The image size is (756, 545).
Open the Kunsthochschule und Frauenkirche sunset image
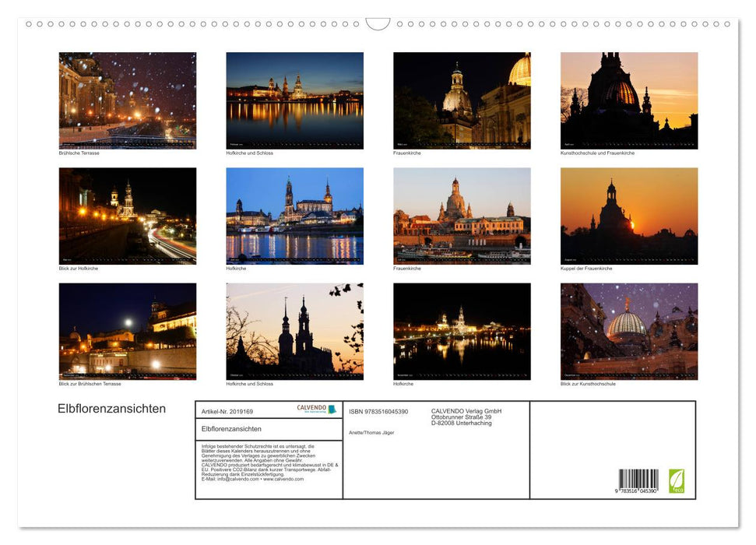coord(629,101)
